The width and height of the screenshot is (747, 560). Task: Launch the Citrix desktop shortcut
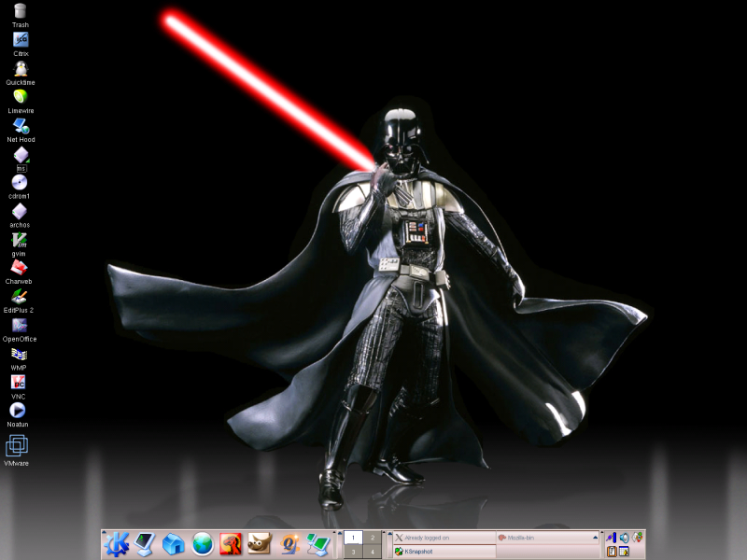[20, 39]
